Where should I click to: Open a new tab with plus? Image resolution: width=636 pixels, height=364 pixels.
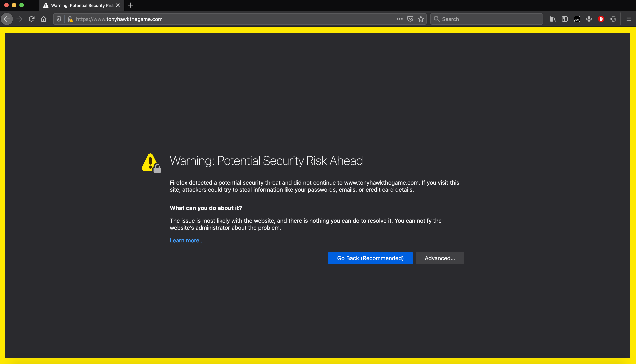point(131,5)
